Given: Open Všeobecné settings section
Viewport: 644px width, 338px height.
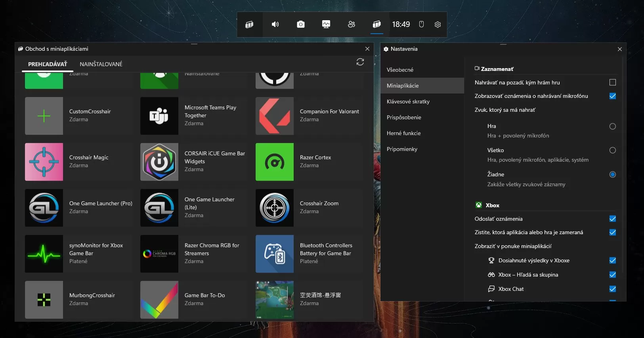Looking at the screenshot, I should 422,70.
